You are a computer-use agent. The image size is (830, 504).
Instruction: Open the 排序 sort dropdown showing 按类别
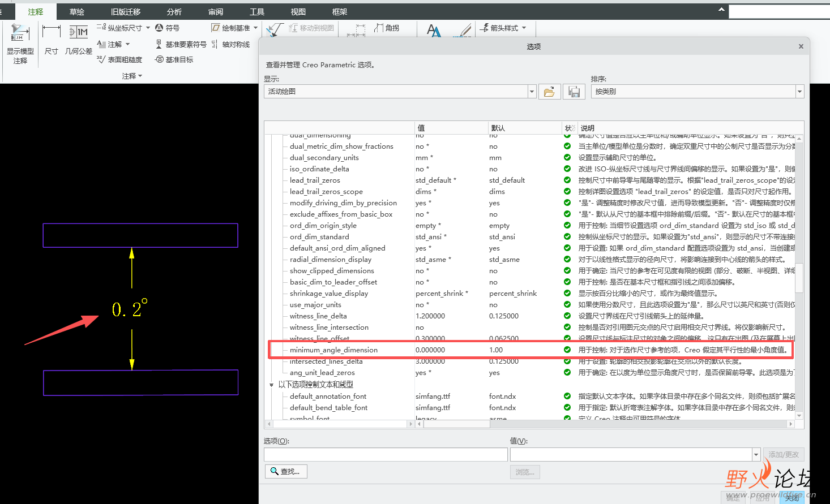[799, 91]
